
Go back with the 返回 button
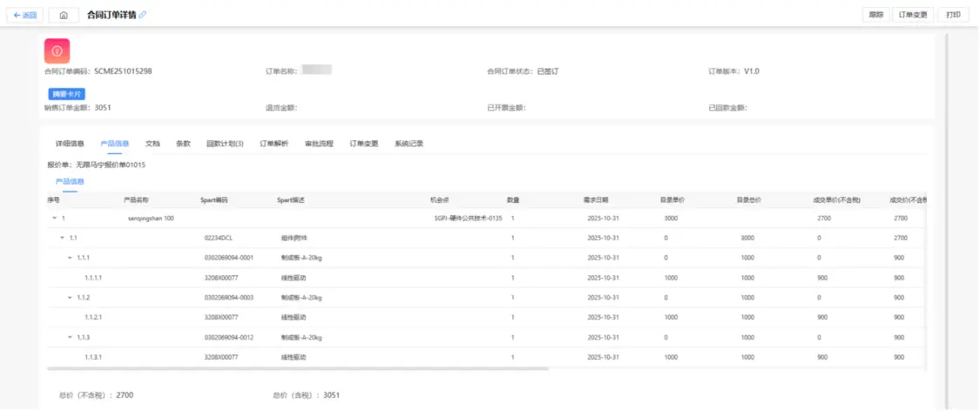pos(25,16)
